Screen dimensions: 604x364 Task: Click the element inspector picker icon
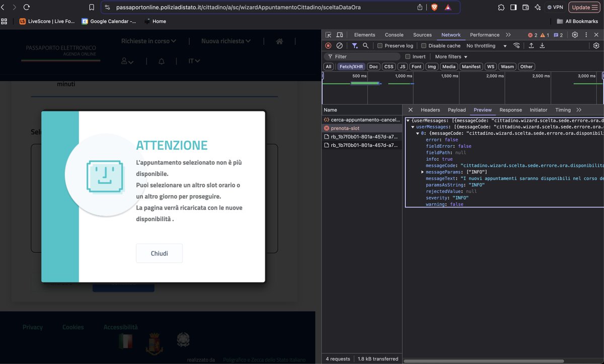(x=328, y=35)
